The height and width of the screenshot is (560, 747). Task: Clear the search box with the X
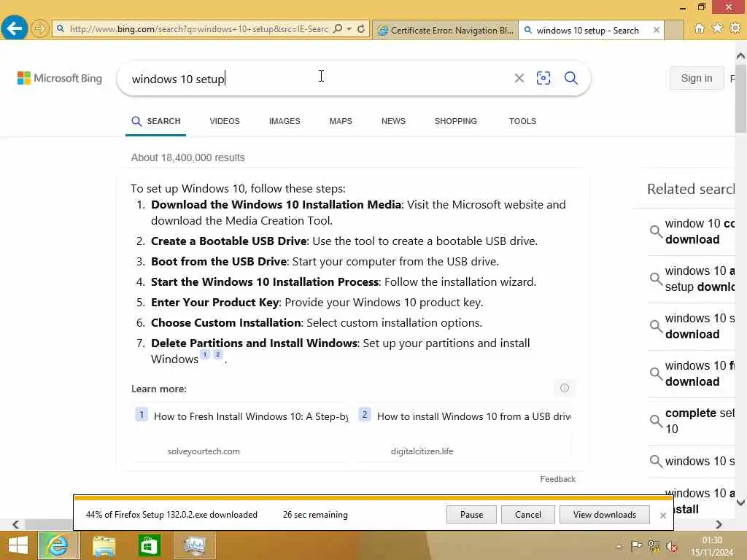(519, 78)
